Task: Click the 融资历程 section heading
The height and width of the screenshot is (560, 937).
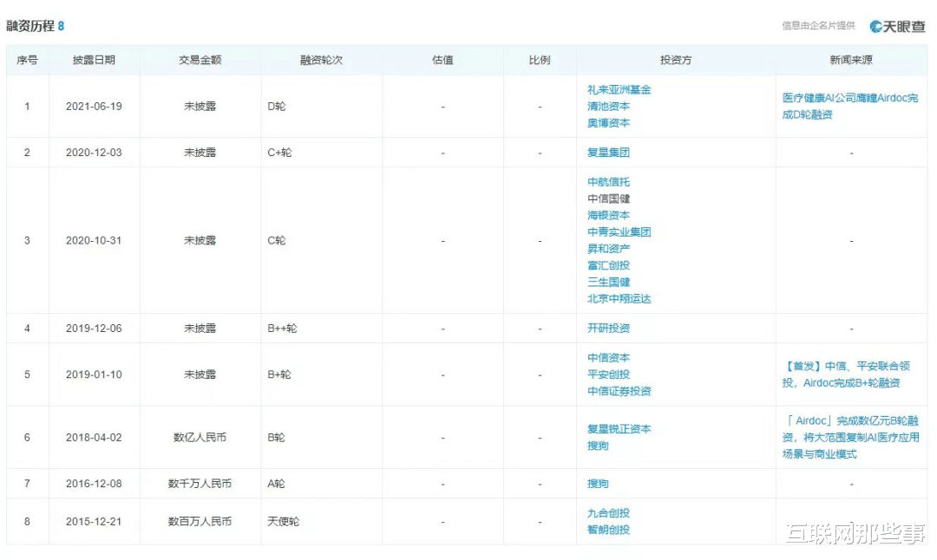Action: [30, 26]
